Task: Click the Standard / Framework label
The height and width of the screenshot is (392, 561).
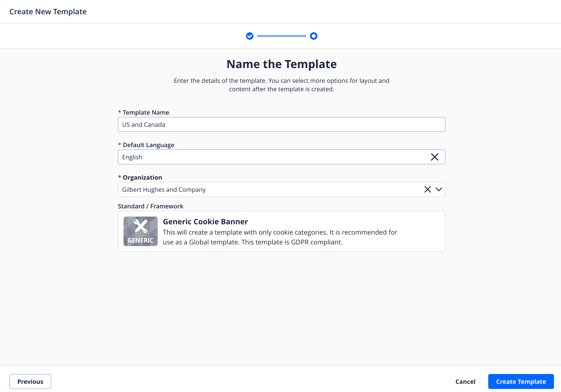Action: click(150, 206)
